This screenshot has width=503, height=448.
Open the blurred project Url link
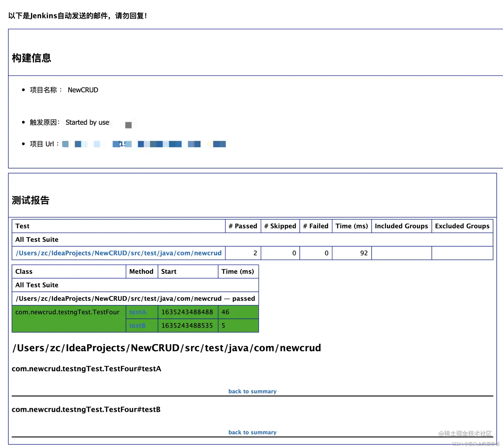(x=144, y=144)
